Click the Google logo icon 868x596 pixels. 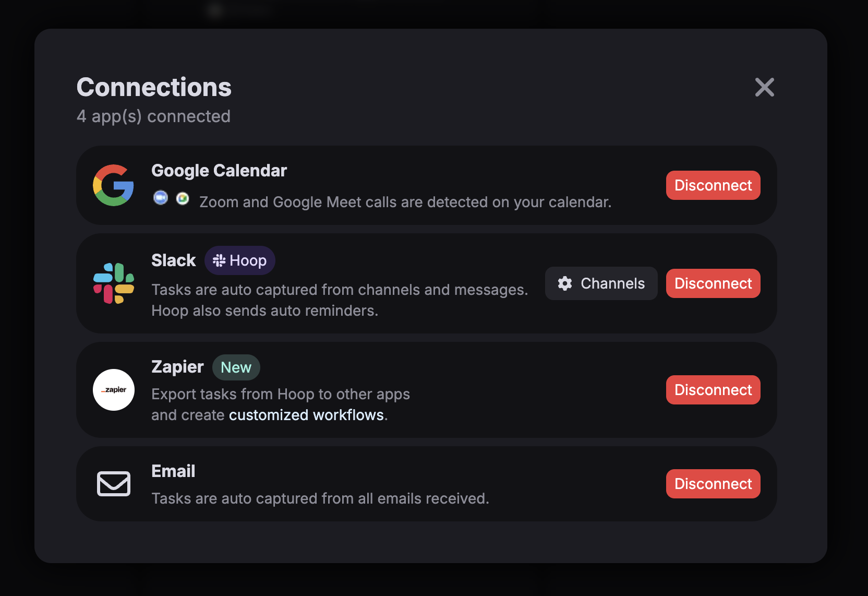[x=113, y=185]
